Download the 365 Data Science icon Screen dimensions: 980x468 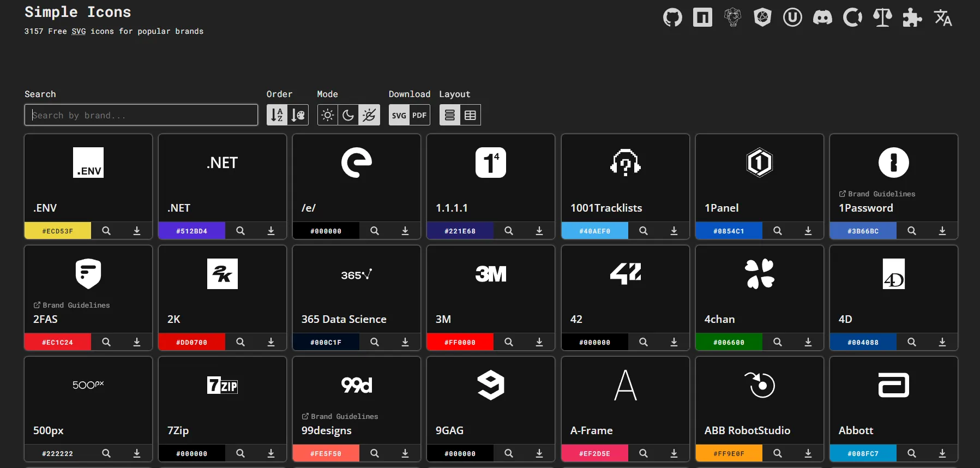pos(405,342)
